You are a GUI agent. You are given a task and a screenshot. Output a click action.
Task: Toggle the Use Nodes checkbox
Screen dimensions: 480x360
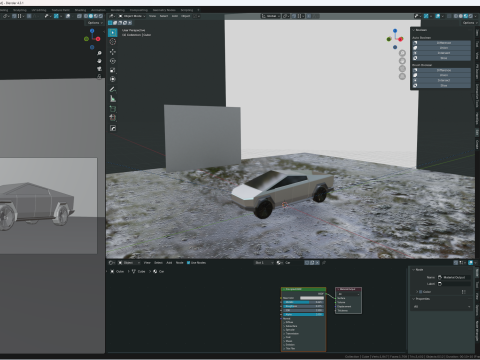(188, 263)
